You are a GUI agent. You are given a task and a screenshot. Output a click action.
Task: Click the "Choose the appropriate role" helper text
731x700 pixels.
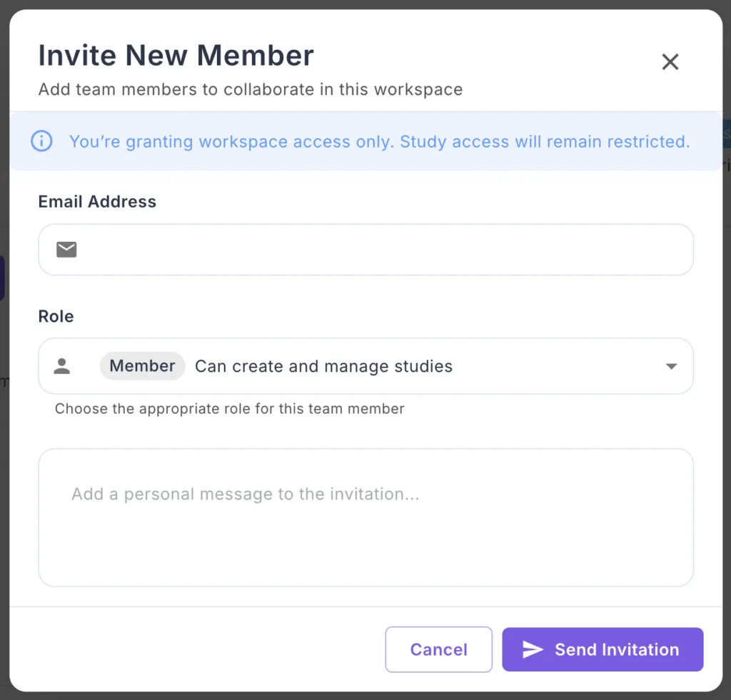[229, 409]
